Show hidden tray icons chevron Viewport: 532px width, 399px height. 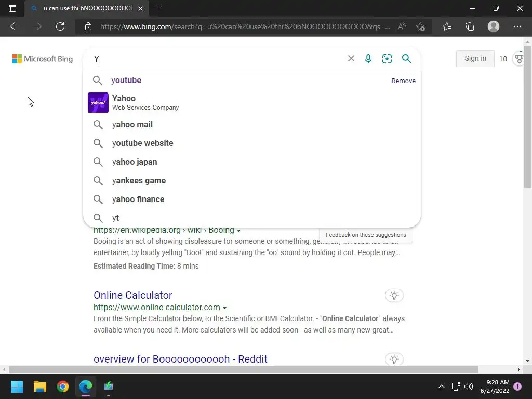(x=442, y=387)
